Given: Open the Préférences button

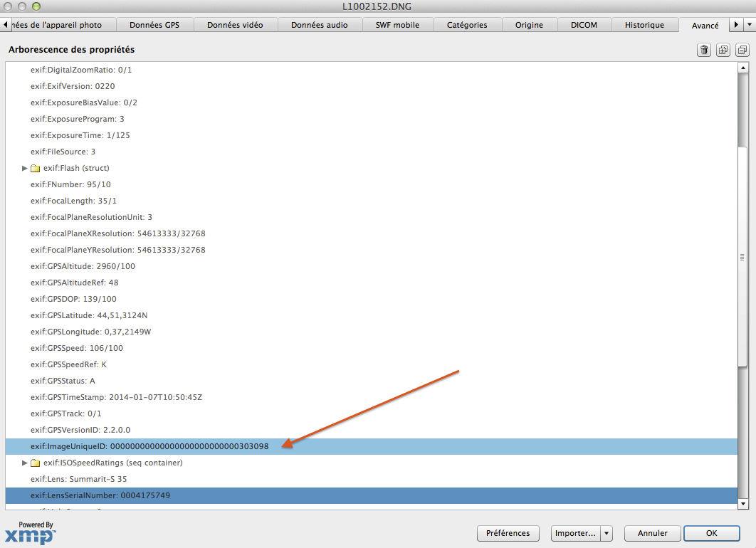Looking at the screenshot, I should click(x=508, y=533).
